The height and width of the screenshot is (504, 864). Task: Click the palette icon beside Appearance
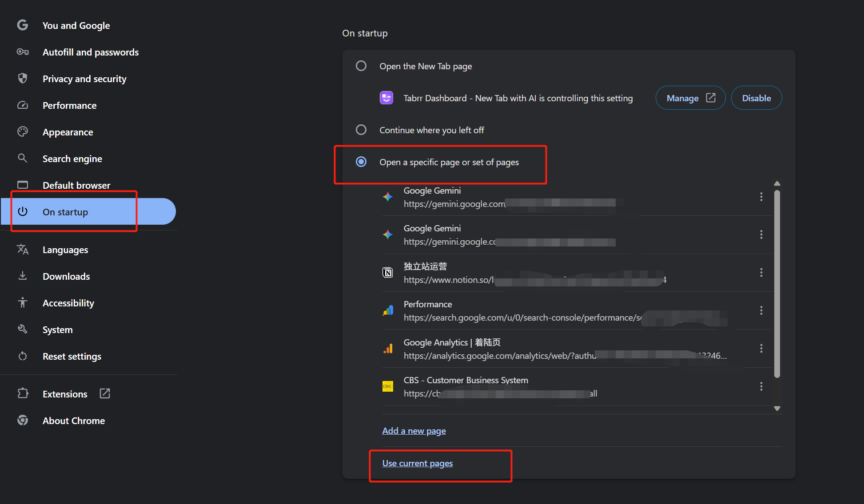point(23,132)
